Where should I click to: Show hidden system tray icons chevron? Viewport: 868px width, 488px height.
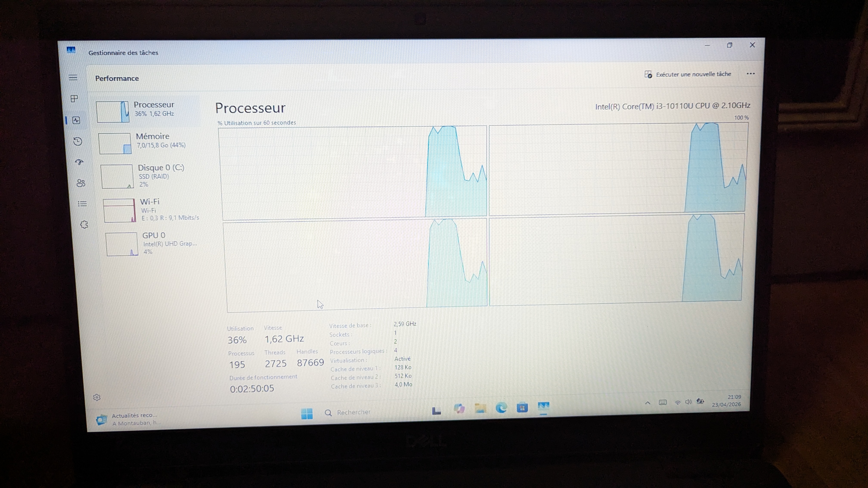(647, 403)
